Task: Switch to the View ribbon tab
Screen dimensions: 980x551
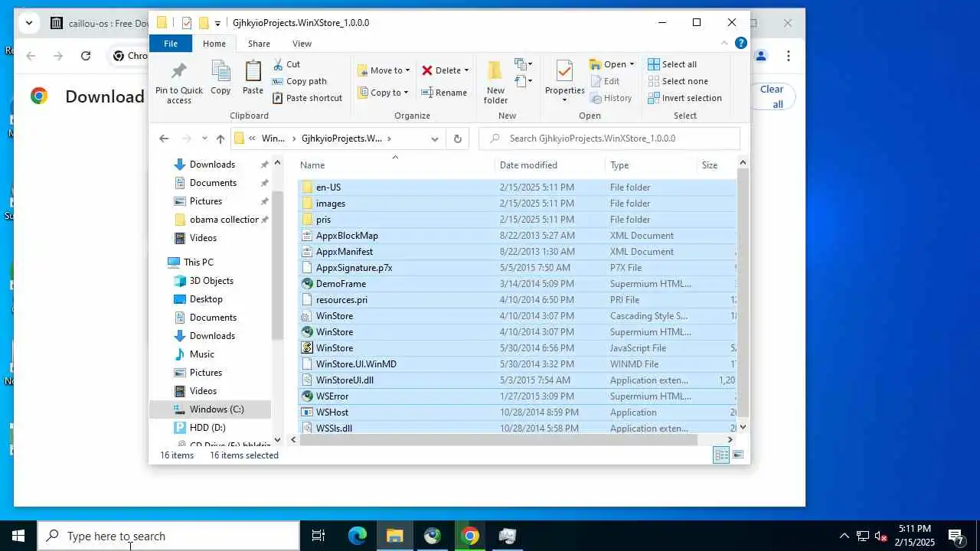Action: coord(302,44)
